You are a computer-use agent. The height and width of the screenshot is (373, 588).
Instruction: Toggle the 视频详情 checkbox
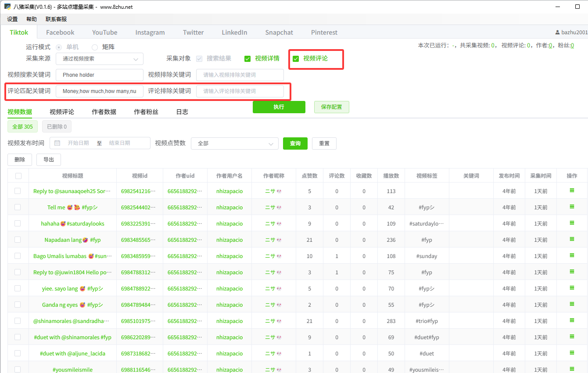pyautogui.click(x=247, y=59)
